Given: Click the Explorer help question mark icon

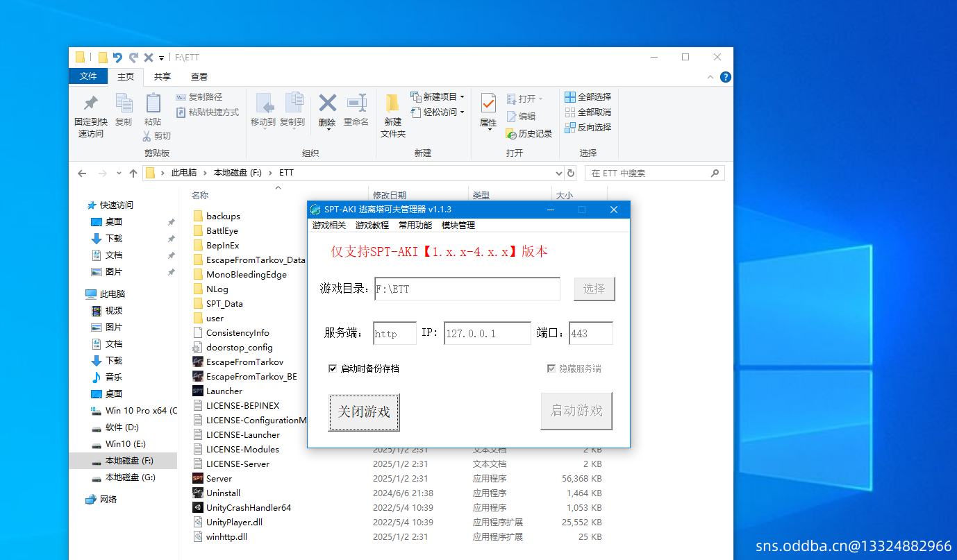Looking at the screenshot, I should point(725,77).
